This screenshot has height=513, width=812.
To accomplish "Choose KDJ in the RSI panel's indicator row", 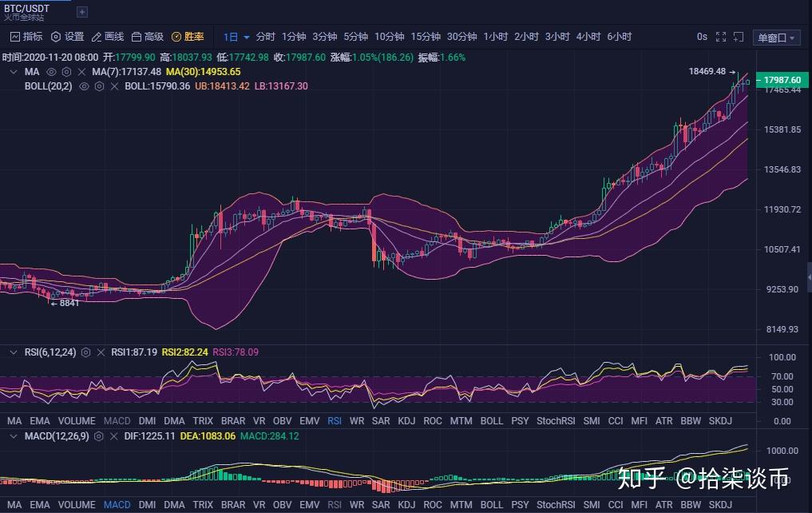I will click(x=406, y=421).
